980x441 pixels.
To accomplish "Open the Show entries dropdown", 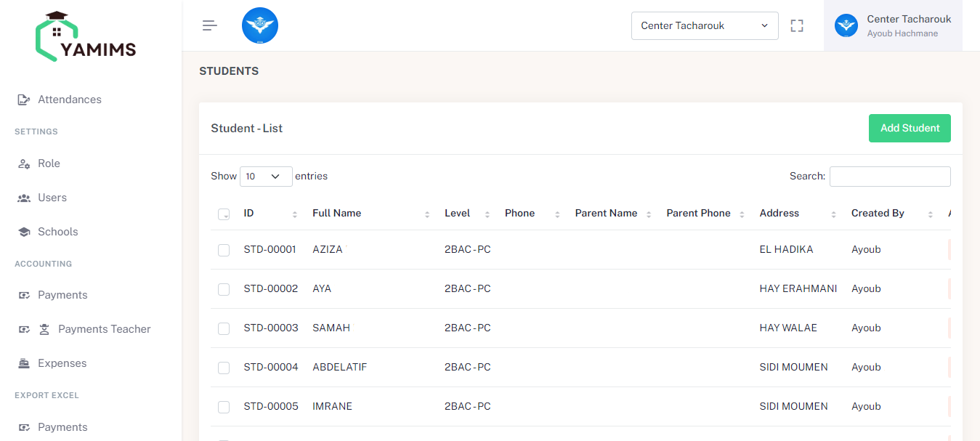I will coord(265,176).
